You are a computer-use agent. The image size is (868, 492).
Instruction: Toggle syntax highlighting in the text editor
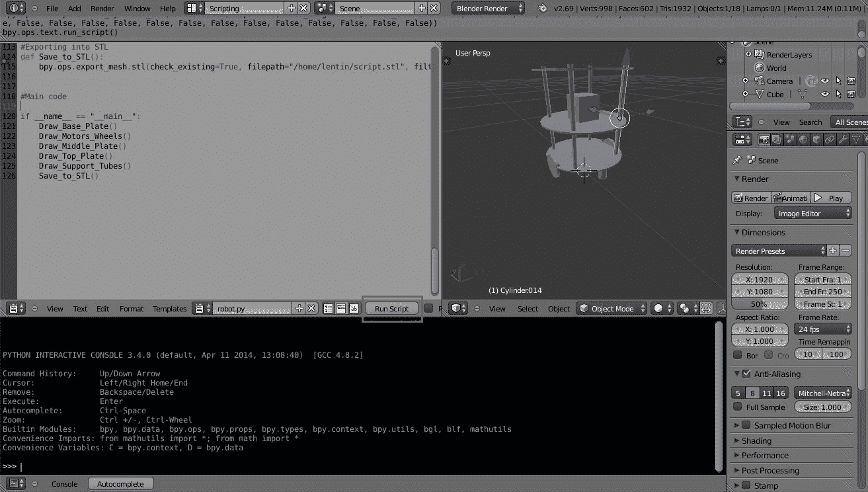coord(354,308)
